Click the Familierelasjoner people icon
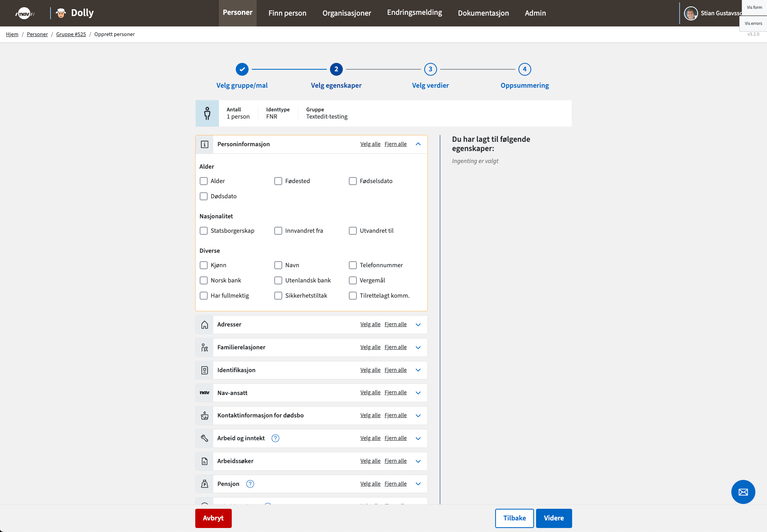This screenshot has height=532, width=767. coord(204,348)
